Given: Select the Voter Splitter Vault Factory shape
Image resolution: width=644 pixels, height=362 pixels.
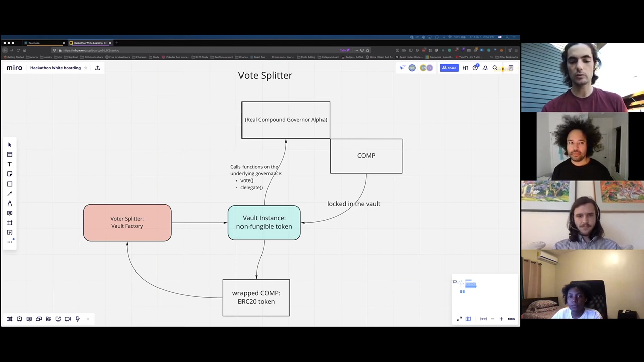Looking at the screenshot, I should tap(127, 222).
